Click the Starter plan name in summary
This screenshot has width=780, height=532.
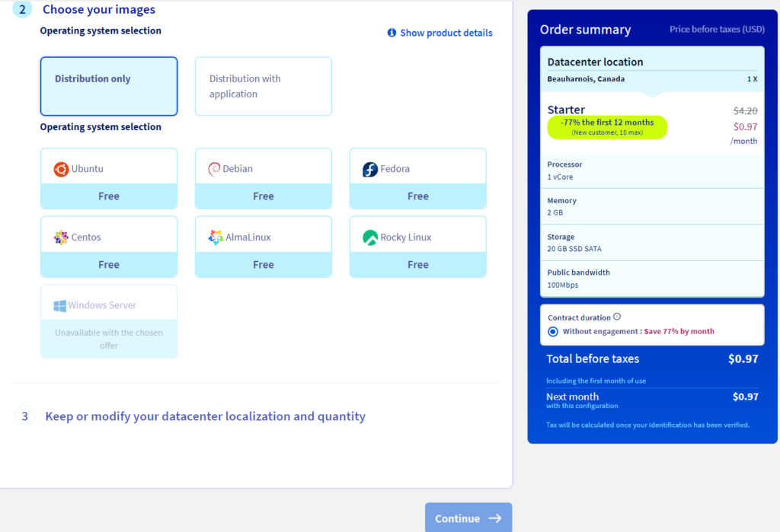[x=566, y=110]
